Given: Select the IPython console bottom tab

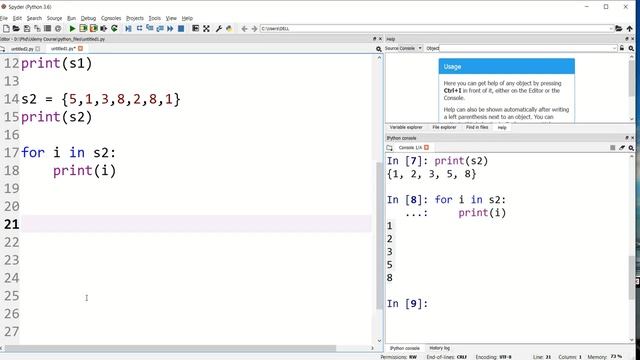Looking at the screenshot, I should point(404,348).
